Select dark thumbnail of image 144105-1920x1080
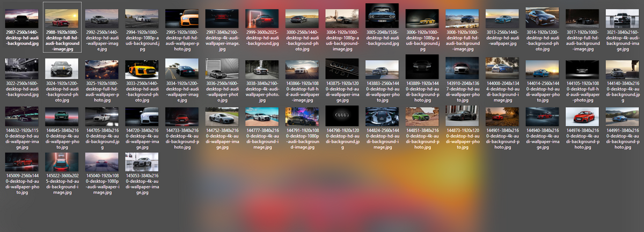Screen dimensions: 644x232 coord(583,70)
